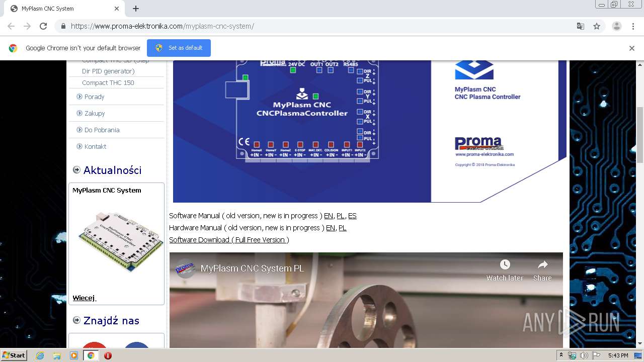Open the red stop-sign taskbar icon
Image resolution: width=644 pixels, height=362 pixels.
click(x=108, y=355)
